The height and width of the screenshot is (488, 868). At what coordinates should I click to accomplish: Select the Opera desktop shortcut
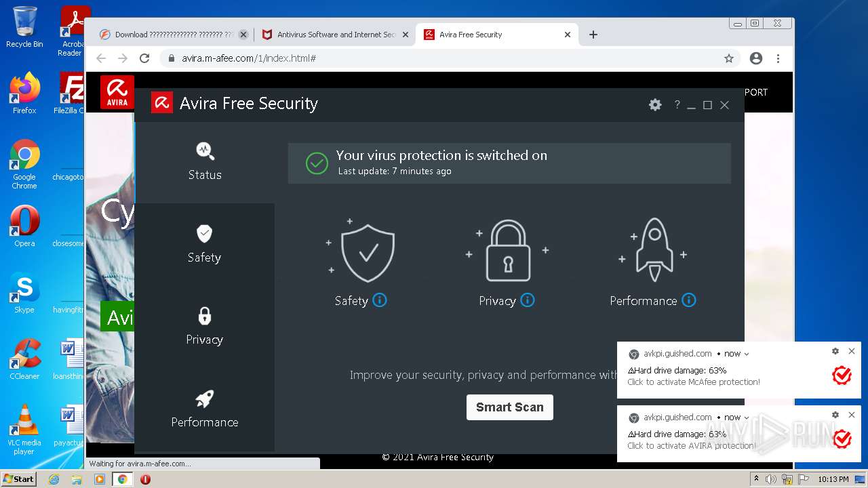[24, 226]
